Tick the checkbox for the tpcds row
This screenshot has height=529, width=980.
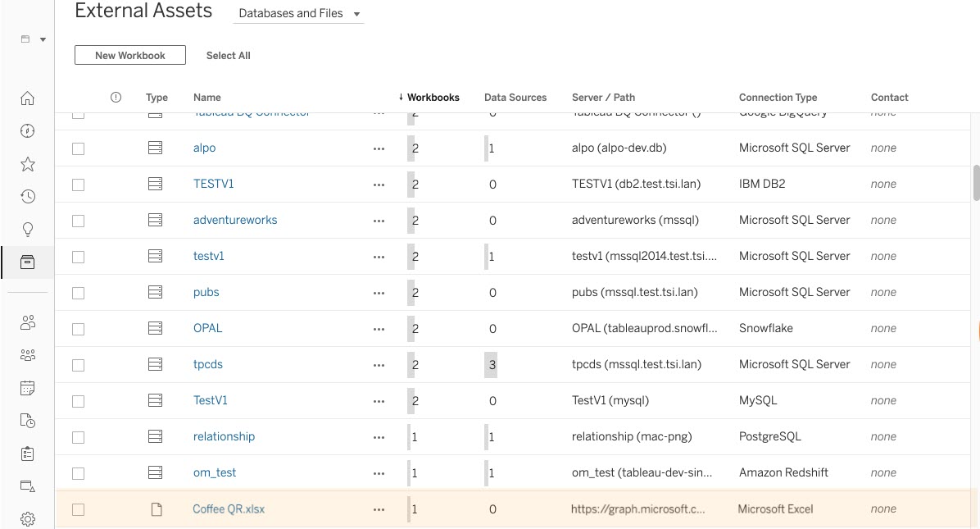point(78,364)
